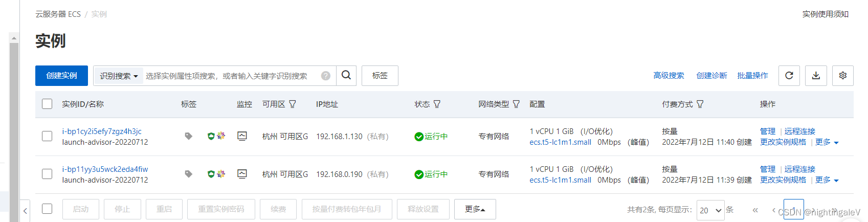Image resolution: width=868 pixels, height=222 pixels.
Task: Click the 创建实例 button
Action: pos(61,76)
